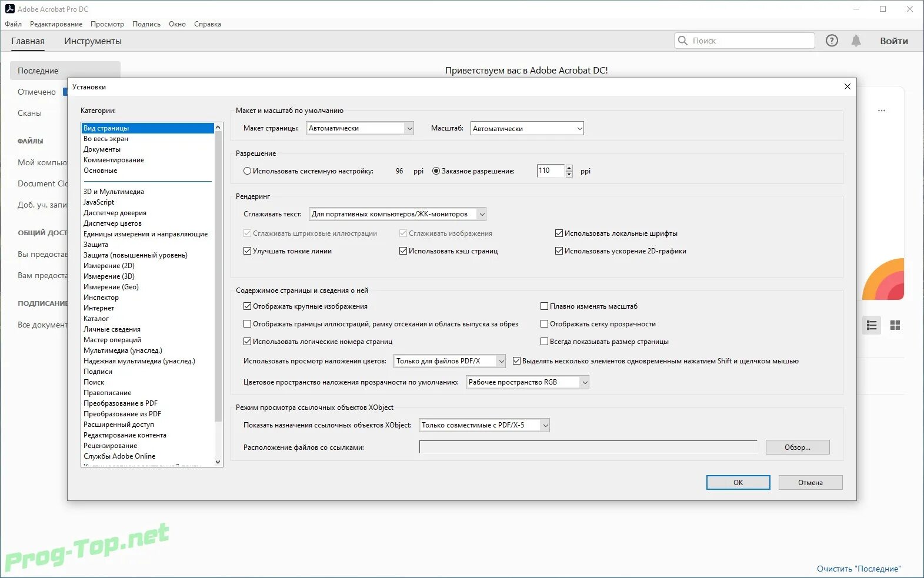Viewport: 924px width, 578px height.
Task: Click the search magnifier icon
Action: click(683, 41)
